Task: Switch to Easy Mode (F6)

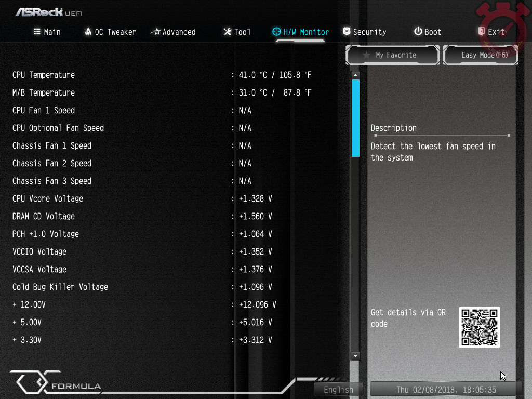Action: pos(481,55)
